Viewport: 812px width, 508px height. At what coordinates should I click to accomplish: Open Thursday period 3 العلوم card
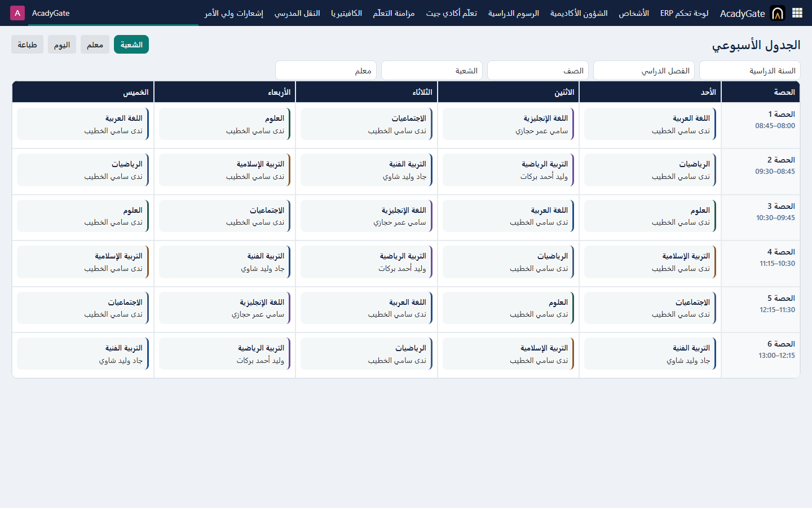click(x=83, y=216)
